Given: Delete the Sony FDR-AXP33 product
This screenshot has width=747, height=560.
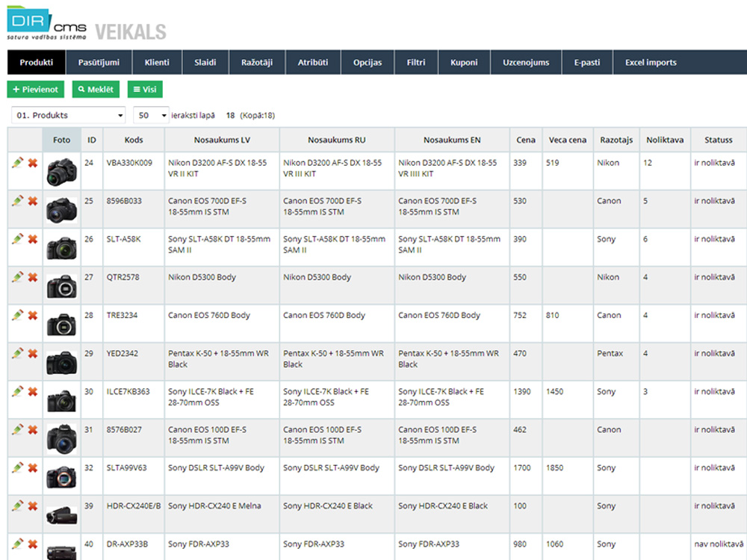Looking at the screenshot, I should click(32, 544).
